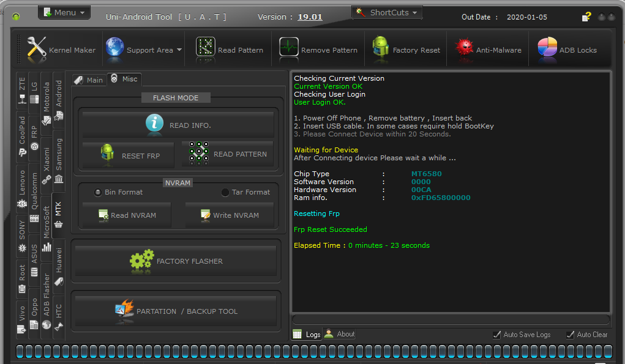Click the Factory Reset android icon
Screen dimensions: 625x364
coord(380,47)
